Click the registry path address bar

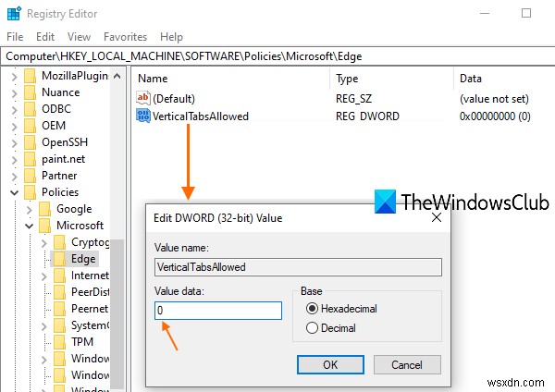[279, 56]
